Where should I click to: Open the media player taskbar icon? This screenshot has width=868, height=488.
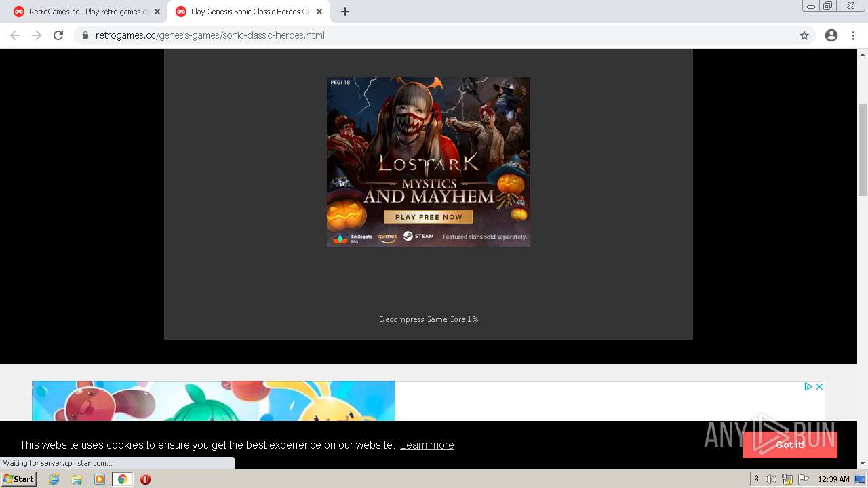[x=100, y=479]
